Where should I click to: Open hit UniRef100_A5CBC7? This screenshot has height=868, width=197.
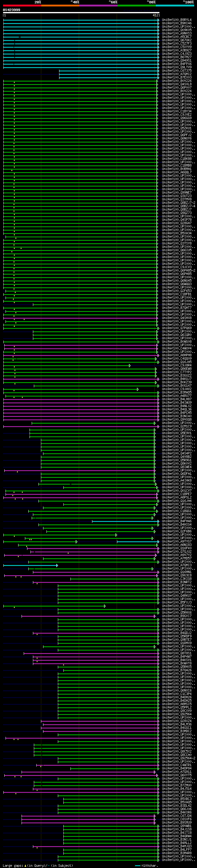177,37
